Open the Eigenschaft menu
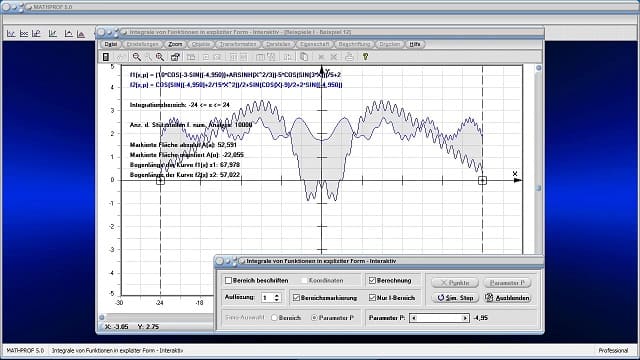640x360 pixels. pos(315,44)
